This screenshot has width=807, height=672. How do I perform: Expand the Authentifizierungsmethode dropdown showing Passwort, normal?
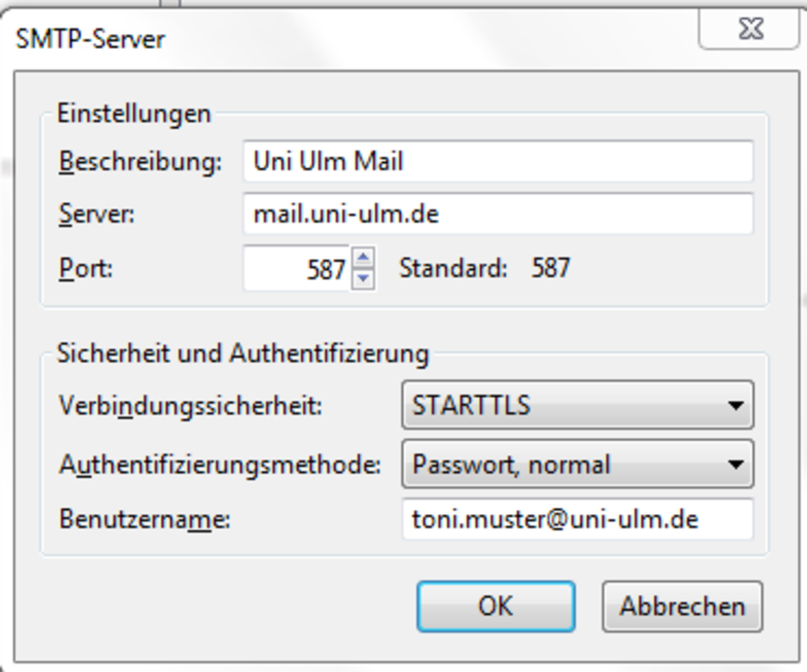click(x=577, y=464)
